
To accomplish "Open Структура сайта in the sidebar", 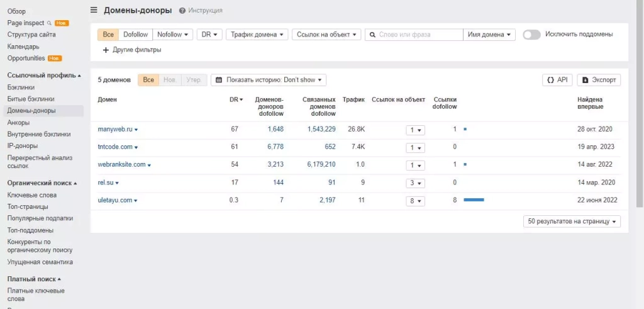I will coord(31,35).
